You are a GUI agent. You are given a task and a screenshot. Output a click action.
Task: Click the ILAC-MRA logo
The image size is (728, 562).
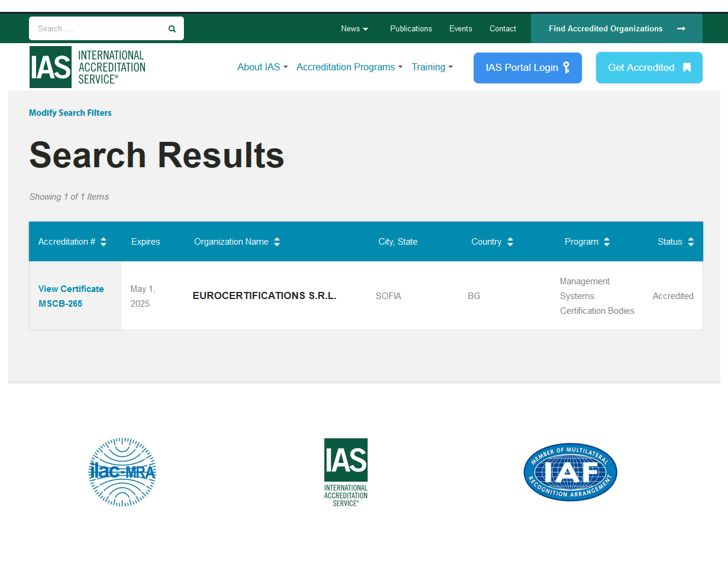coord(122,472)
